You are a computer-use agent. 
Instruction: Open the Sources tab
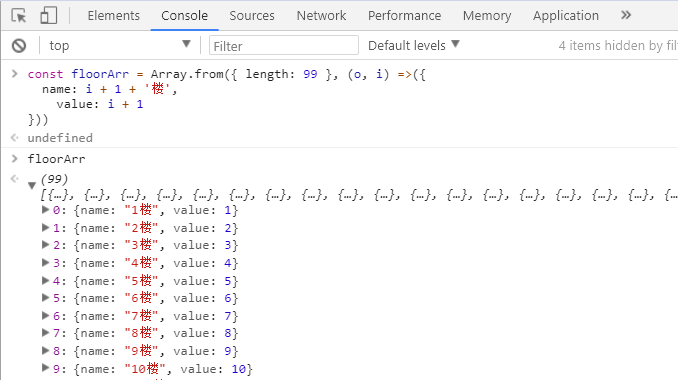pyautogui.click(x=252, y=16)
